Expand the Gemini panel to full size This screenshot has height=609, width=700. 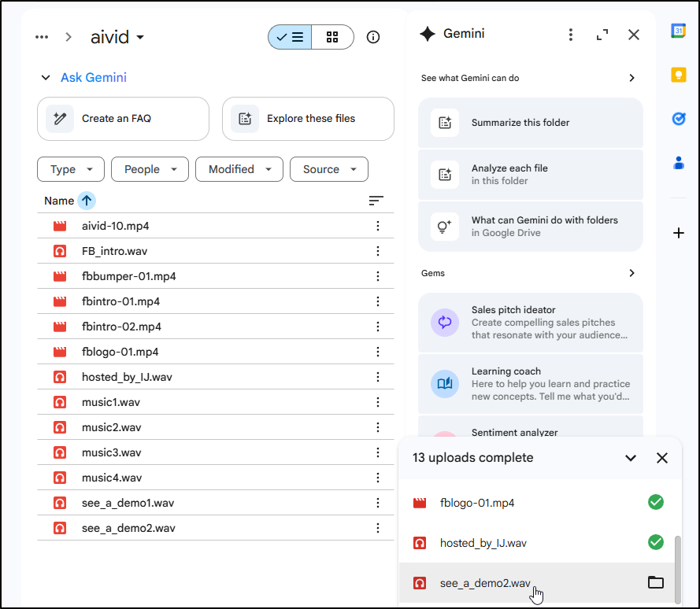pyautogui.click(x=602, y=35)
